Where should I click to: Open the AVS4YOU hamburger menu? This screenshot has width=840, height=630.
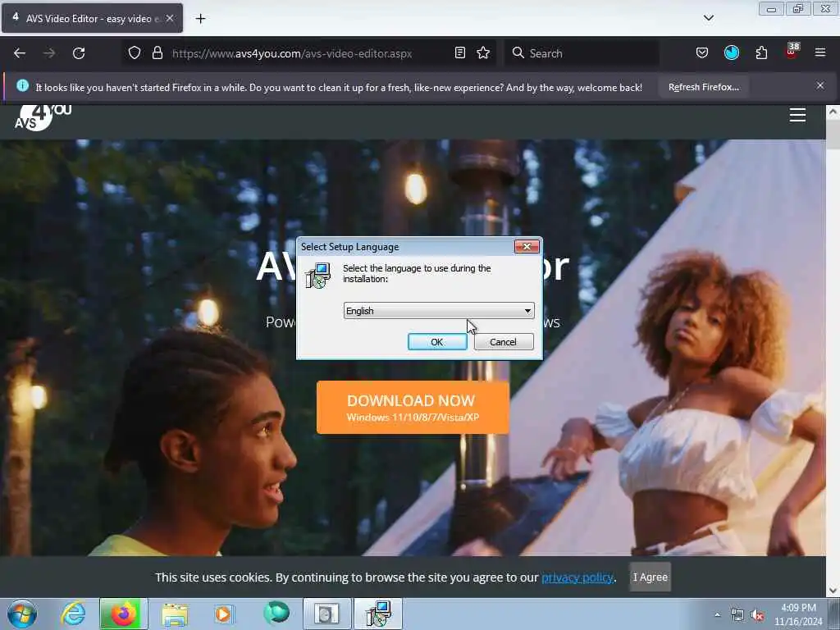[x=797, y=115]
